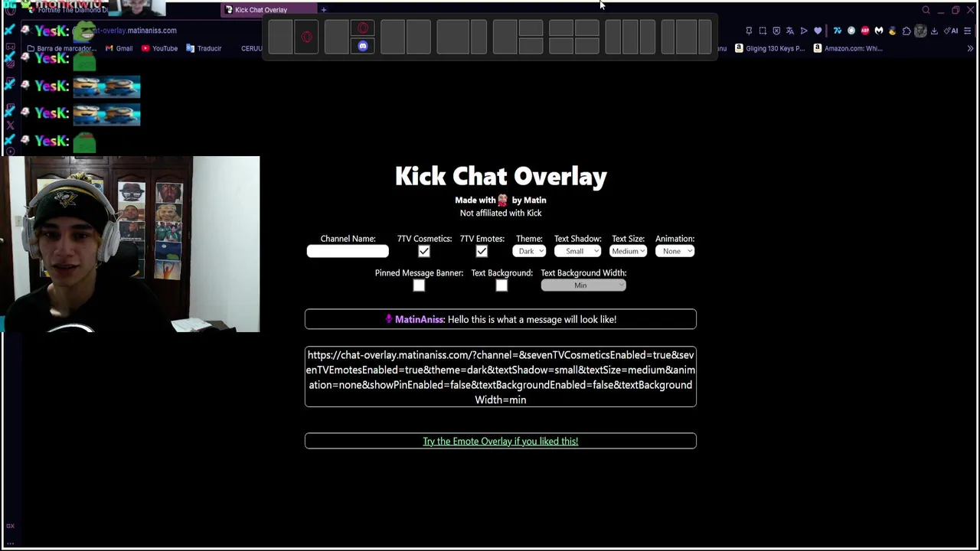This screenshot has width=980, height=551.
Task: Click the translate page icon
Action: 790,31
